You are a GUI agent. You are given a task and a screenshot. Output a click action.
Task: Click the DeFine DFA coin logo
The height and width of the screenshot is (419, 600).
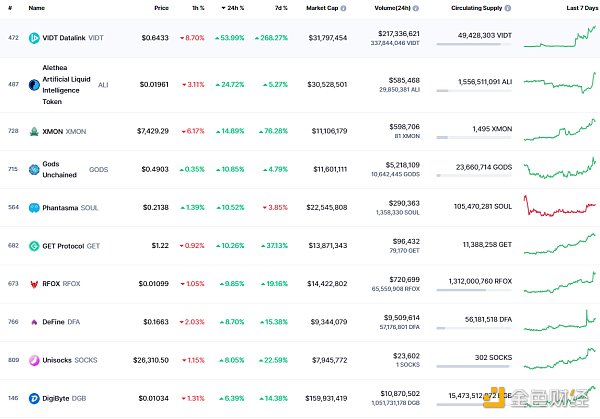35,322
